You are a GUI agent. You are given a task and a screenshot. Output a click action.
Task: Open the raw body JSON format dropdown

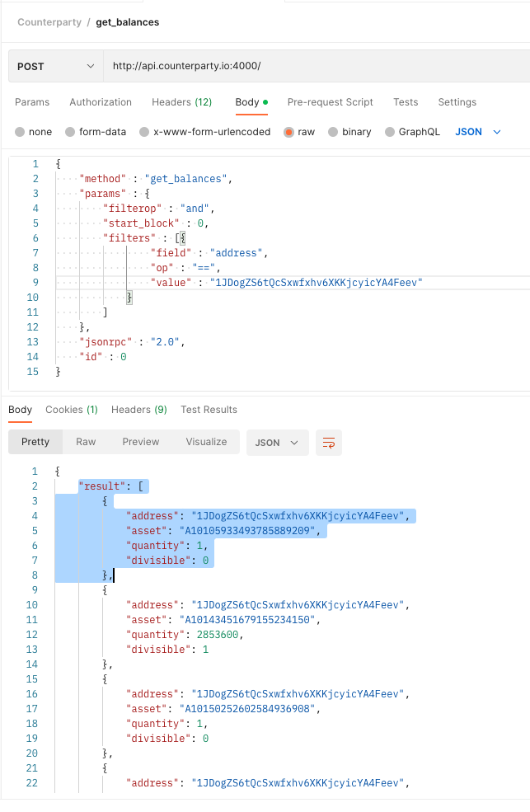[478, 132]
